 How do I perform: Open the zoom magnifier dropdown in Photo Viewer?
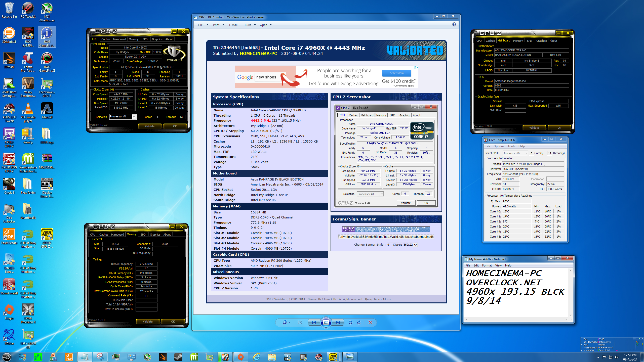click(286, 322)
